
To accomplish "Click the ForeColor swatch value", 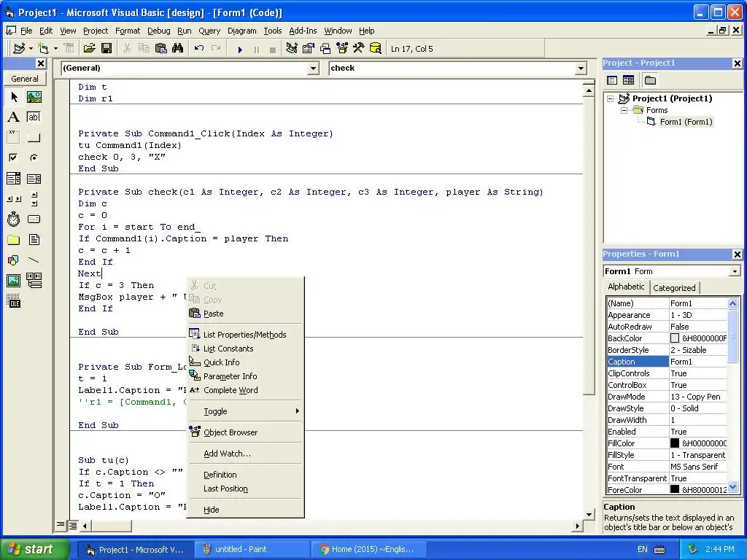I will coord(675,489).
